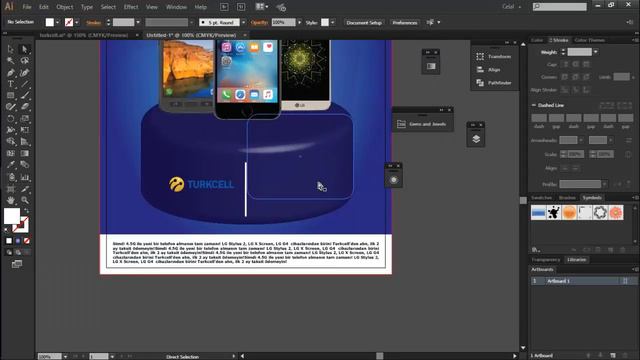Open the Object menu
Screen dimensions: 640x360
pos(65,7)
